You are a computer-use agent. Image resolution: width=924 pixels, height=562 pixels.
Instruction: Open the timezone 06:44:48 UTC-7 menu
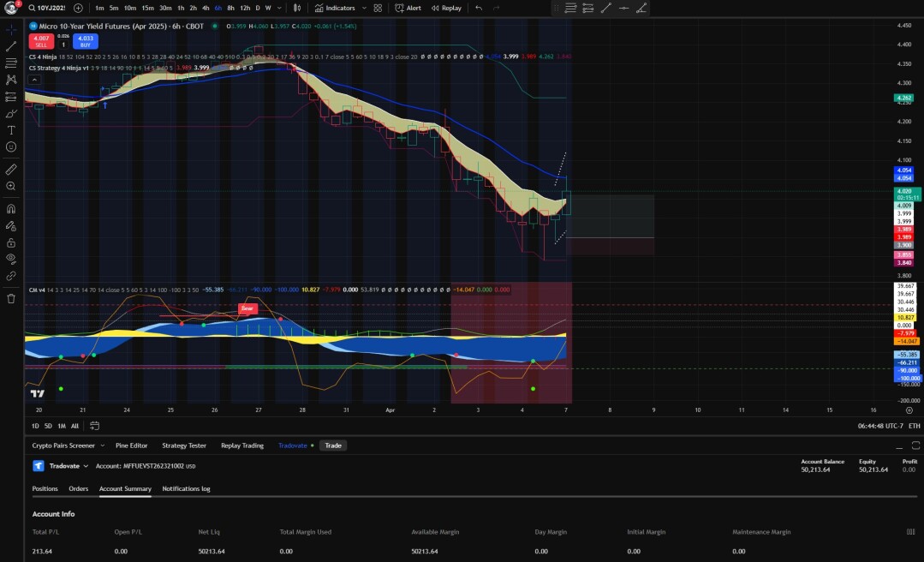click(x=880, y=426)
